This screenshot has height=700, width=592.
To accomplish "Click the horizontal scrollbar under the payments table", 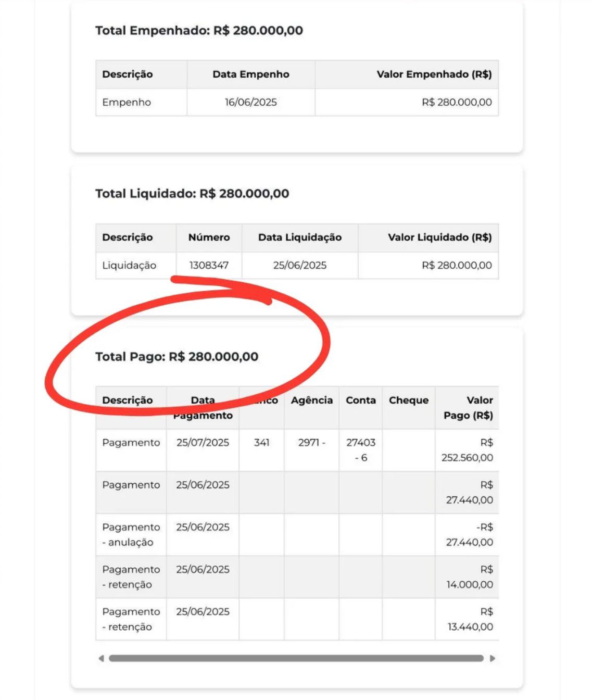I will click(296, 658).
